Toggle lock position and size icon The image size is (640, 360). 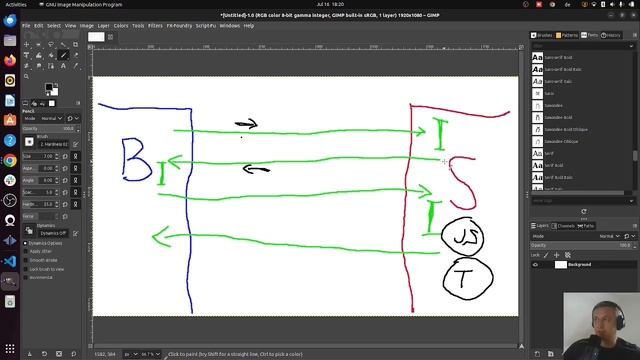pyautogui.click(x=556, y=255)
